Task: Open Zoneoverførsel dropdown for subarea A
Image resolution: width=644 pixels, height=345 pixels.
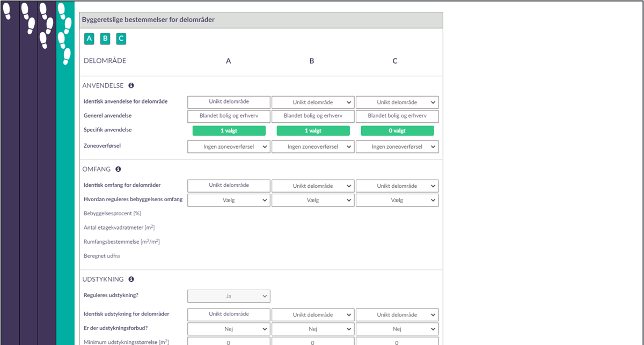Action: (x=229, y=147)
